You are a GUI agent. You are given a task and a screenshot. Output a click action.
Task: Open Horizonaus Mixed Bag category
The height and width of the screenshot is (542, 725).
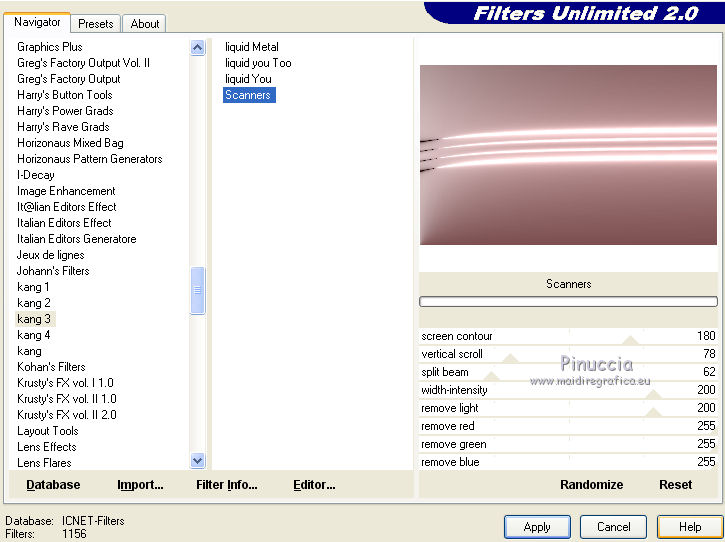coord(70,143)
